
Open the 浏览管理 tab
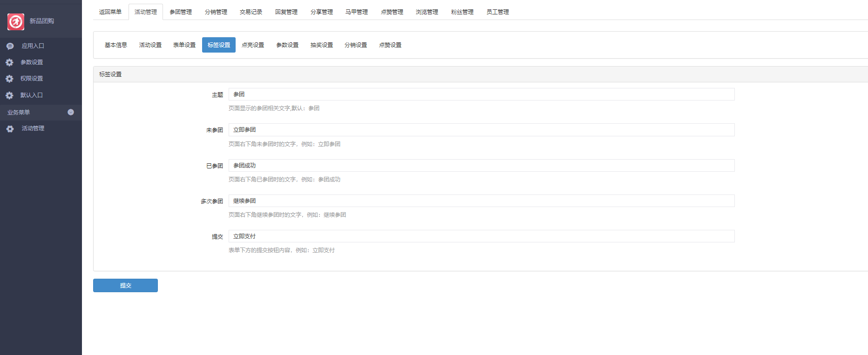[x=427, y=12]
